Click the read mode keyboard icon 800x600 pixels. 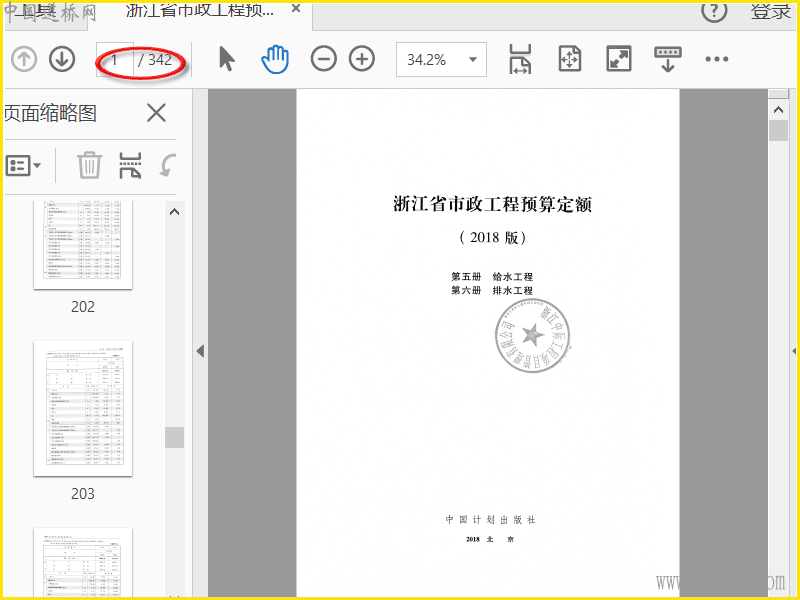[x=668, y=59]
